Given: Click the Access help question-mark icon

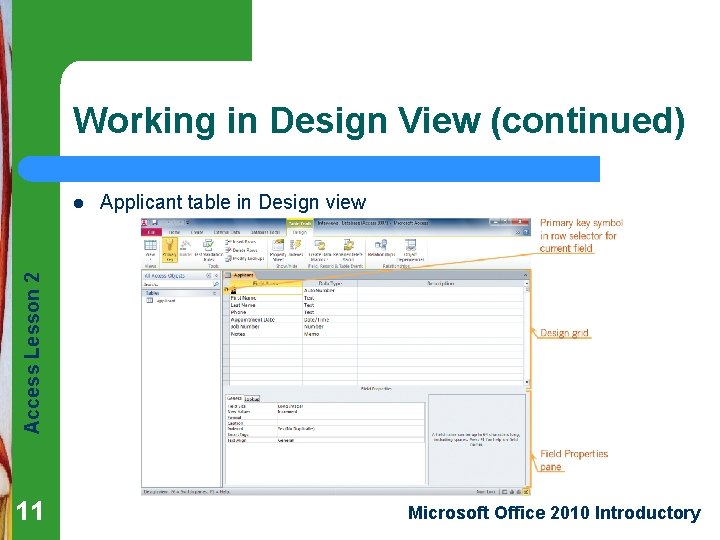Looking at the screenshot, I should point(526,232).
